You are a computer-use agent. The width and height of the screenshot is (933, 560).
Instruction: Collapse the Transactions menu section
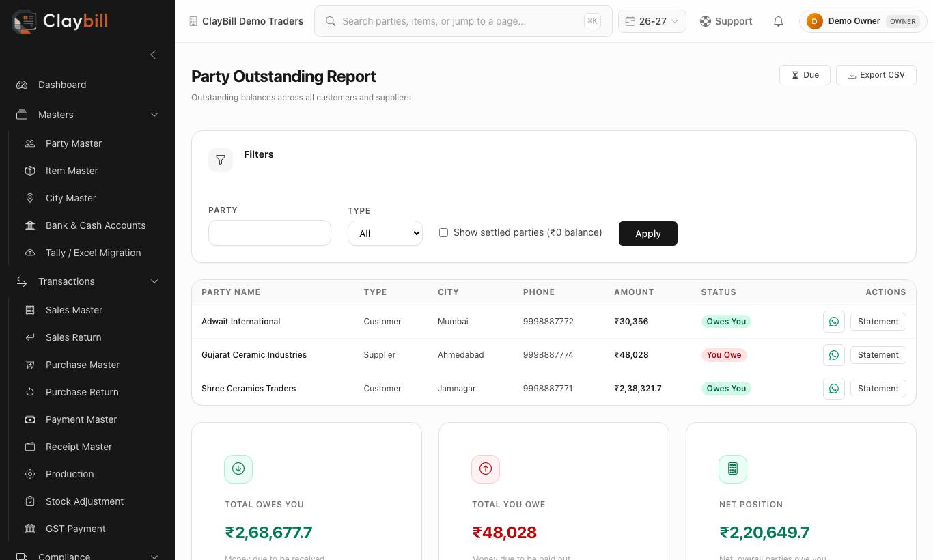pos(87,281)
